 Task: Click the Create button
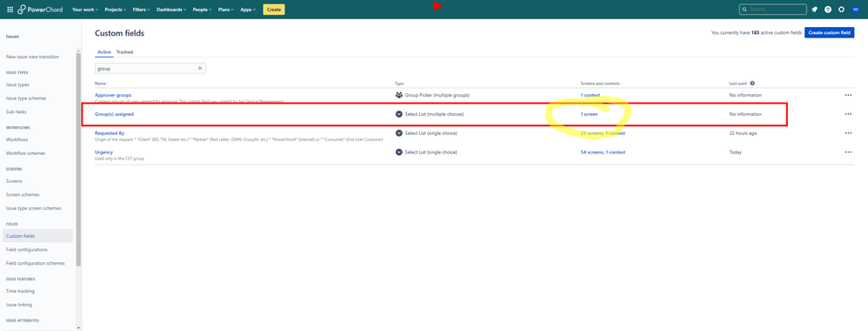click(x=273, y=10)
